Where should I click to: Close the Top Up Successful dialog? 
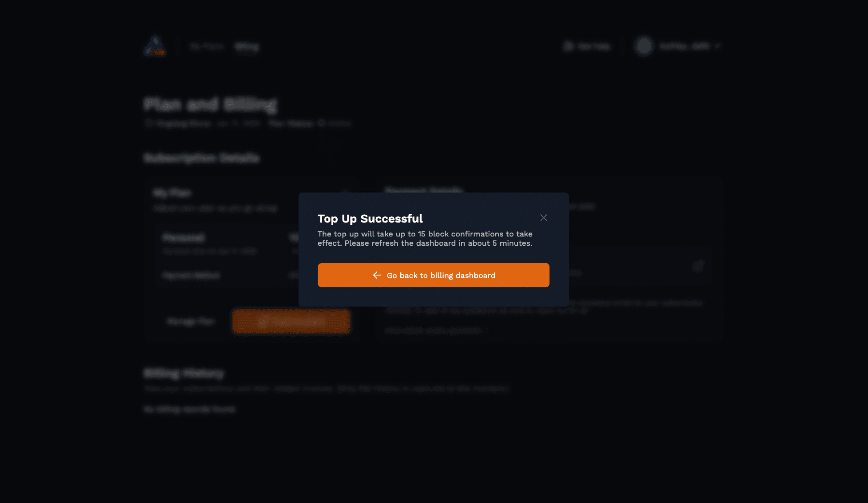click(544, 218)
